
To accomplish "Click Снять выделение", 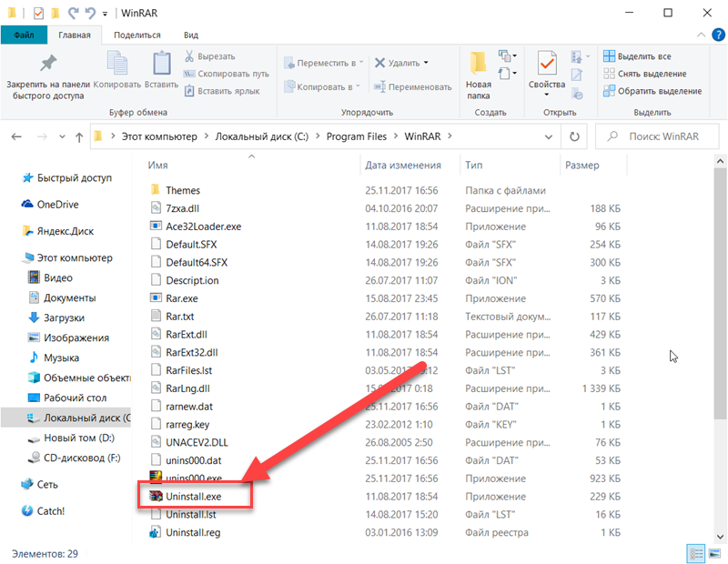I will tap(645, 74).
